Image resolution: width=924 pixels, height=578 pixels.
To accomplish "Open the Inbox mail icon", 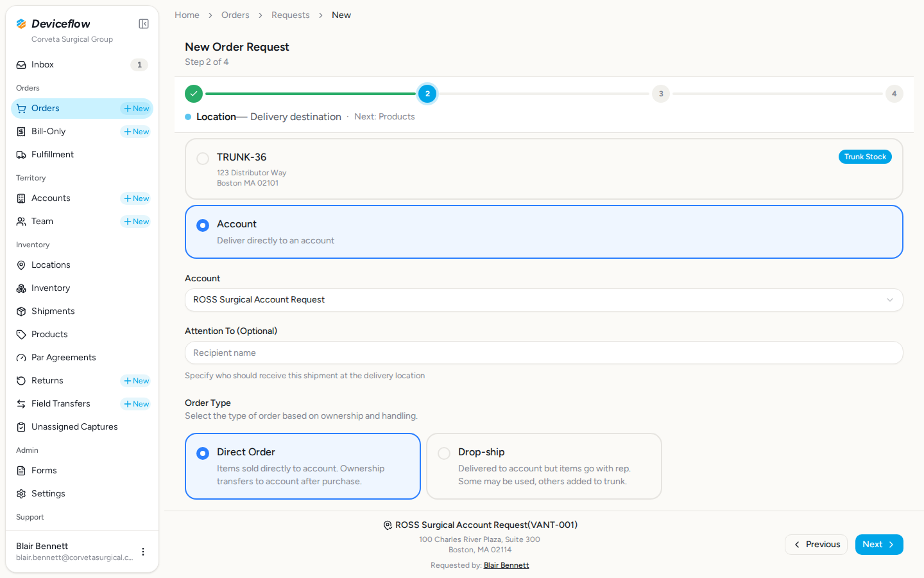I will pos(21,65).
